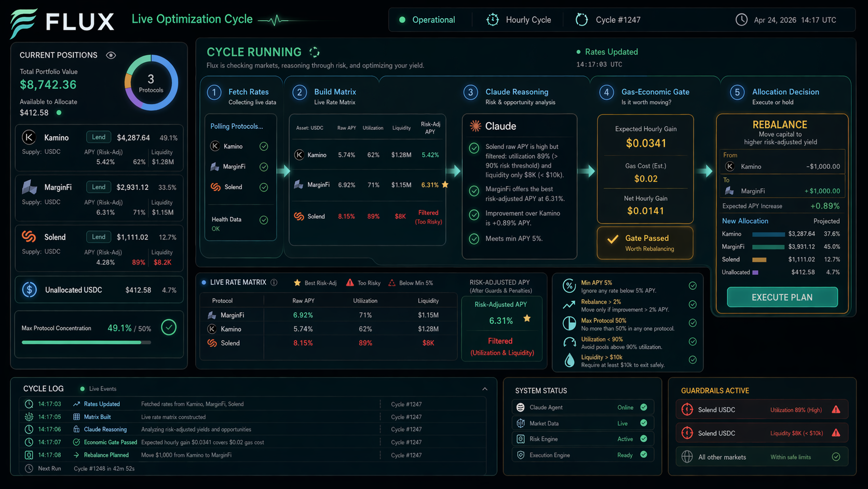Select step 4 Gas-Economic Gate
Viewport: 868px width, 489px height.
point(644,96)
